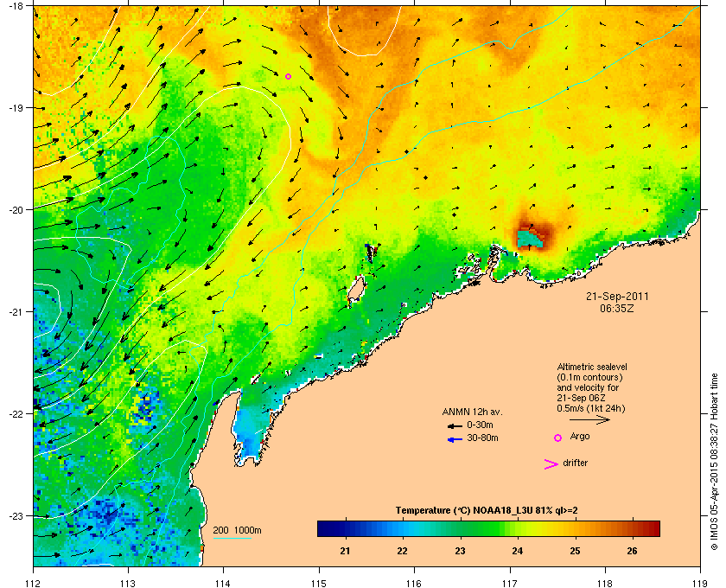
Task: Click the '0.5m/s (1kt 24h)' scale text
Action: click(x=591, y=408)
